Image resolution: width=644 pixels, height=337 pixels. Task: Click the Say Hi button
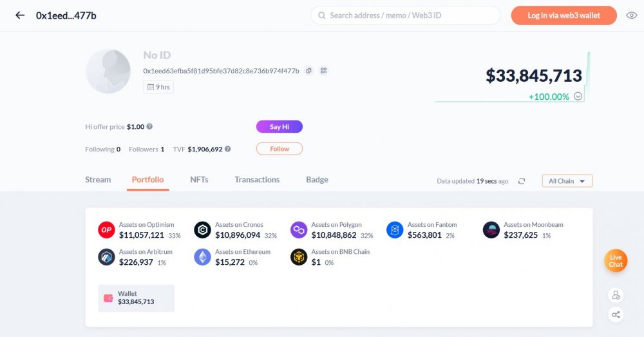(x=279, y=126)
